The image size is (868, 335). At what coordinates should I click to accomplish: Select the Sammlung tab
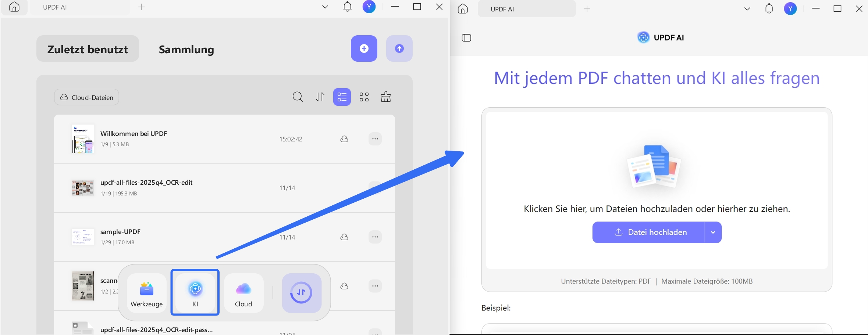(x=186, y=49)
